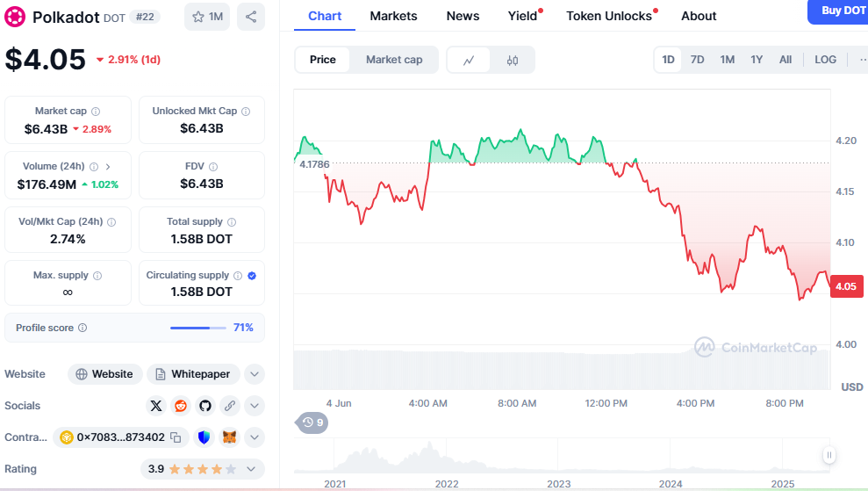Show Circulating supply info icon
Image resolution: width=868 pixels, height=491 pixels.
238,276
